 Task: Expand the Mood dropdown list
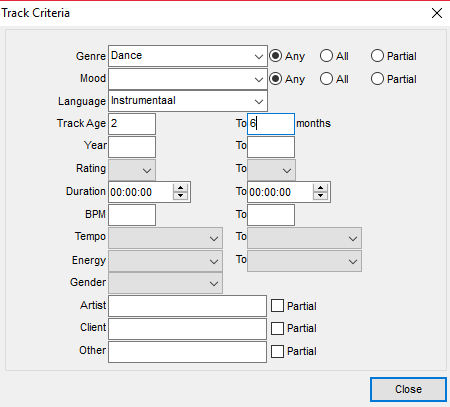click(188, 79)
